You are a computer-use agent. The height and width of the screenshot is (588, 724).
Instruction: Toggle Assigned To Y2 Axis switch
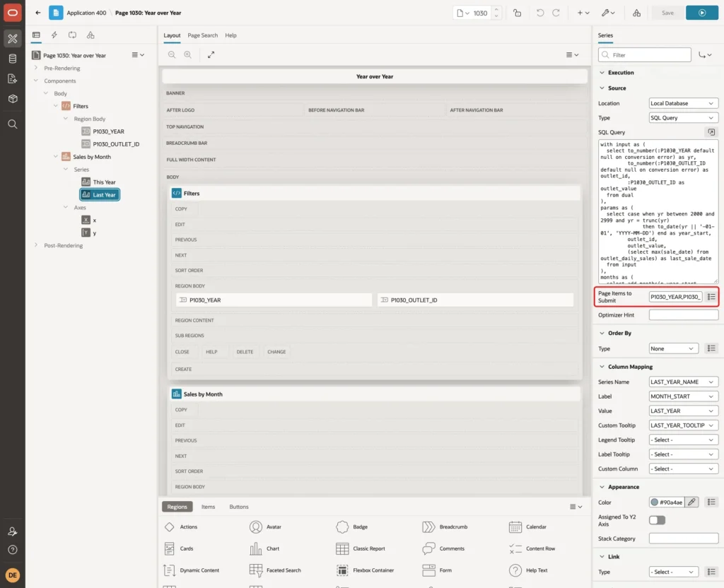(x=657, y=520)
